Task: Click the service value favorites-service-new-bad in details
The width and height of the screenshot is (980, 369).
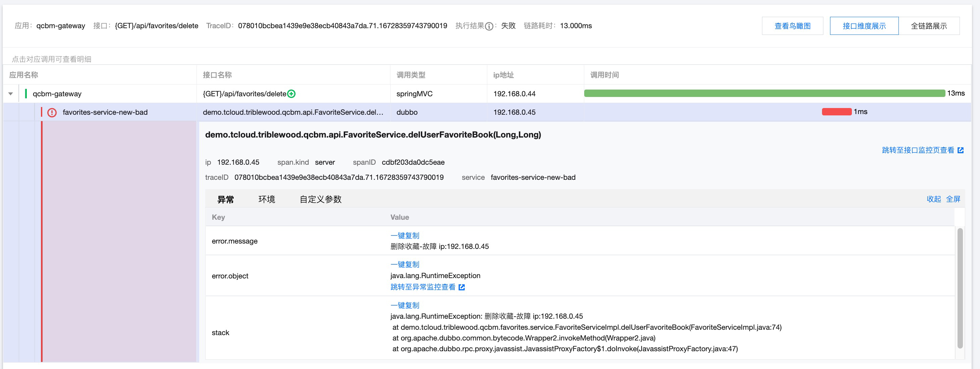Action: click(x=533, y=177)
